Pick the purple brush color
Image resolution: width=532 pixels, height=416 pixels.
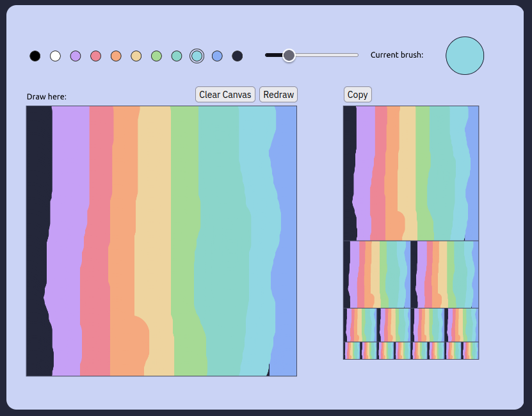point(76,56)
